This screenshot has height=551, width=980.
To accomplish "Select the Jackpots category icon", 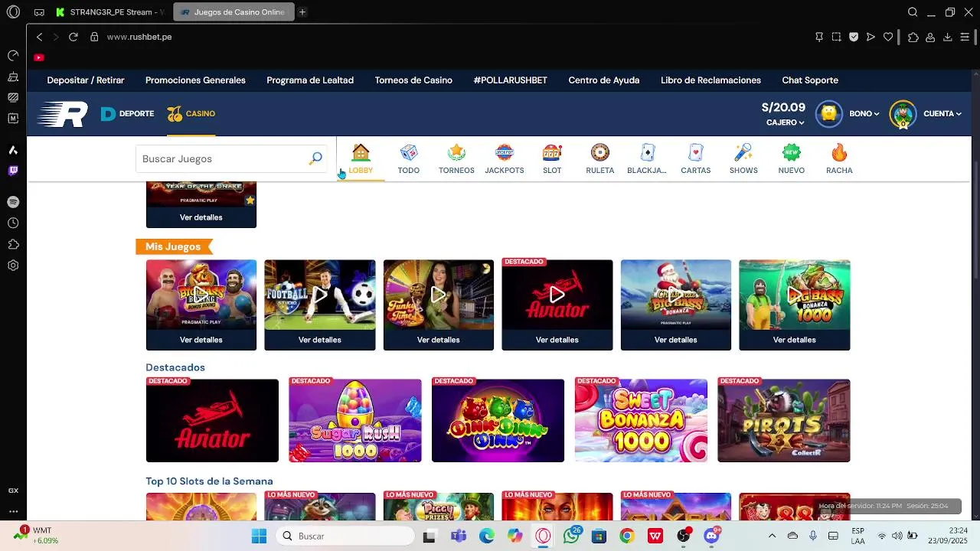I will click(504, 158).
